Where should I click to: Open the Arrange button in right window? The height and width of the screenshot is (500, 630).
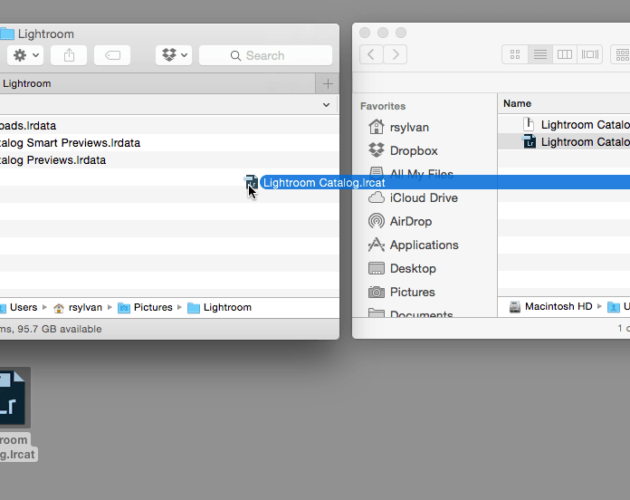pyautogui.click(x=621, y=54)
